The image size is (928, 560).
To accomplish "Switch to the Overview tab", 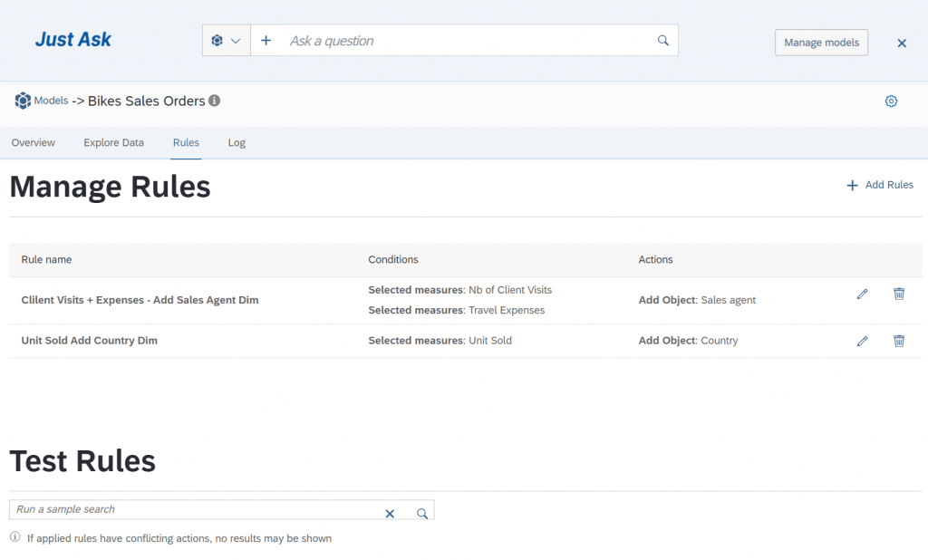I will click(34, 142).
